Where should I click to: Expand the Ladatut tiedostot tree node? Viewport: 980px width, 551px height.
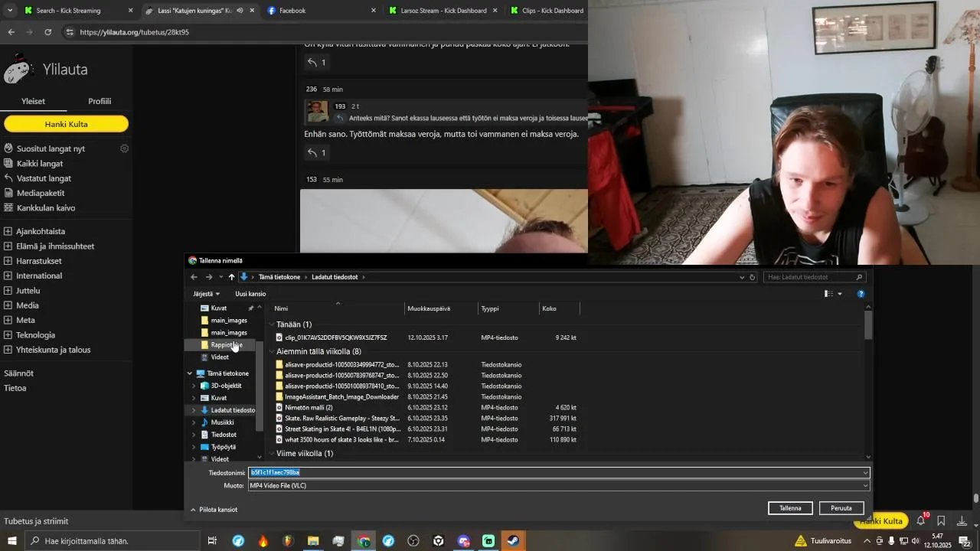coord(194,410)
